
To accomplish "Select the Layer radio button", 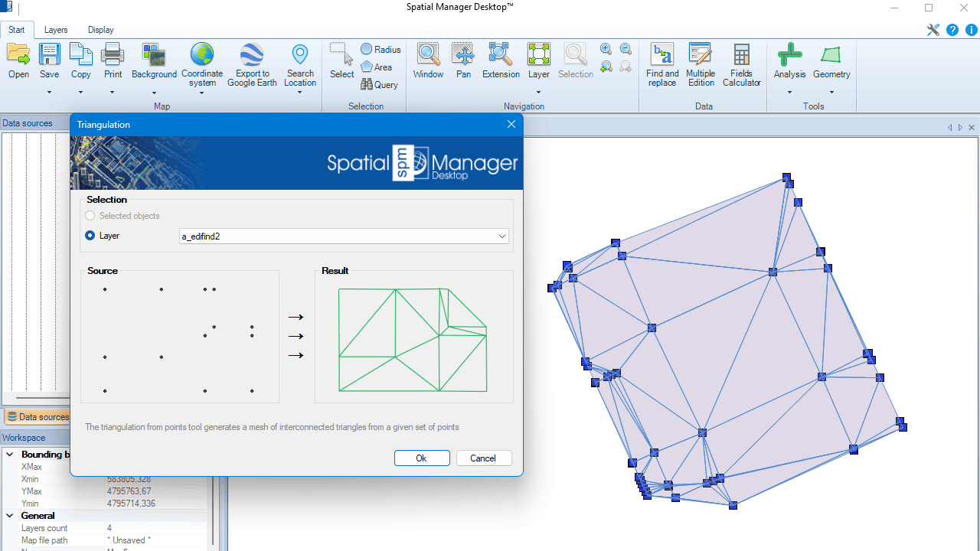I will point(90,236).
